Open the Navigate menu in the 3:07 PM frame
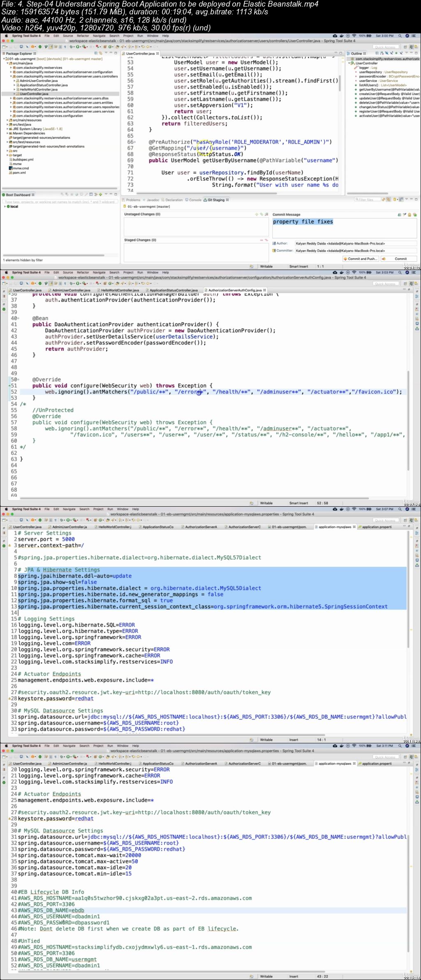 69,509
